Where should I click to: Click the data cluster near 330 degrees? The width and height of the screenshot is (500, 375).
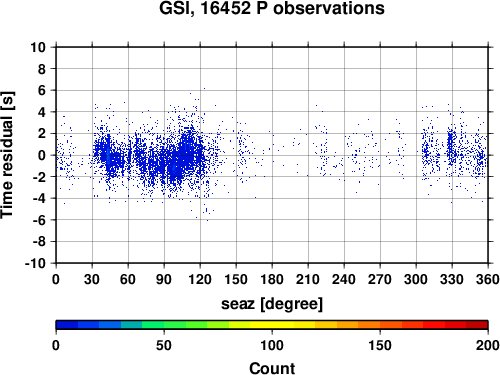coord(451,147)
